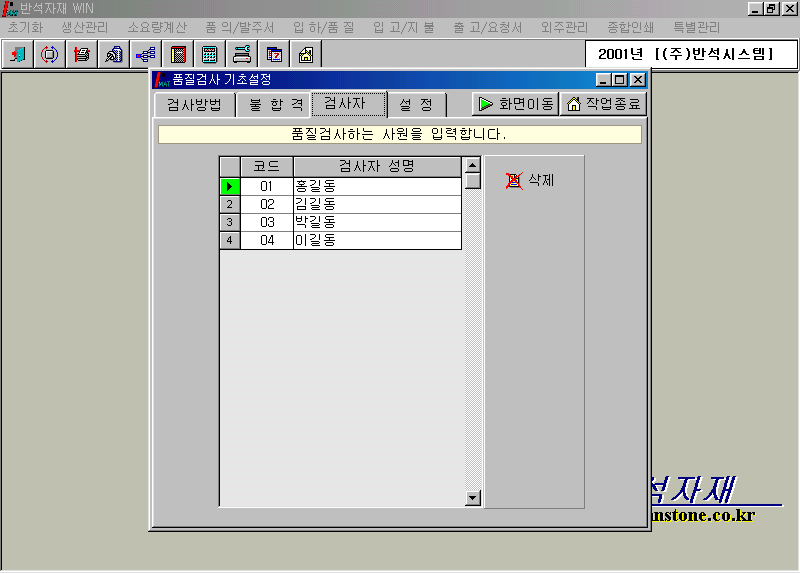
Task: Select the inspector name cell 김길동
Action: click(377, 204)
